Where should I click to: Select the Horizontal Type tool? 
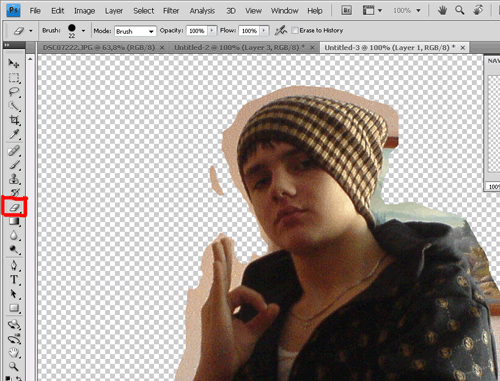[x=14, y=279]
